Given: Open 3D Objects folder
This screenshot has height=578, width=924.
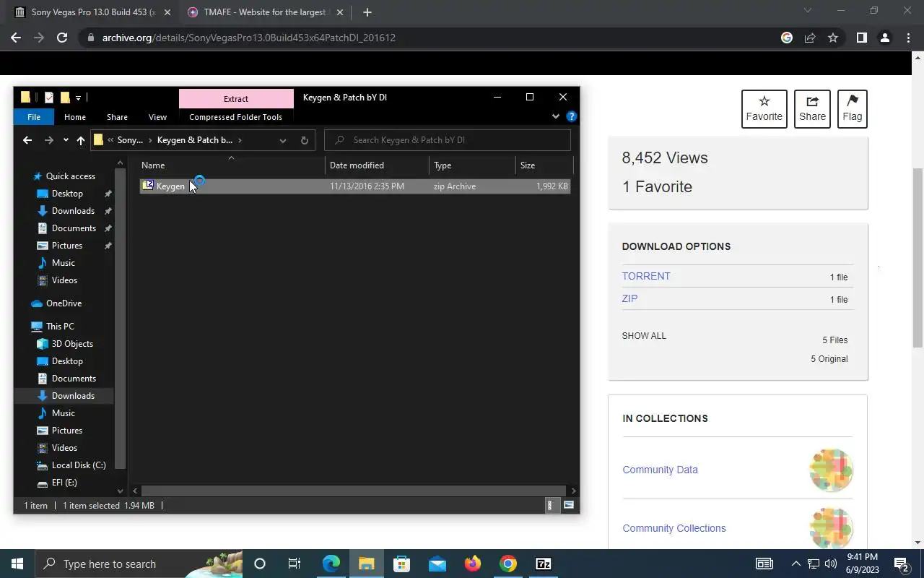Looking at the screenshot, I should click(72, 344).
